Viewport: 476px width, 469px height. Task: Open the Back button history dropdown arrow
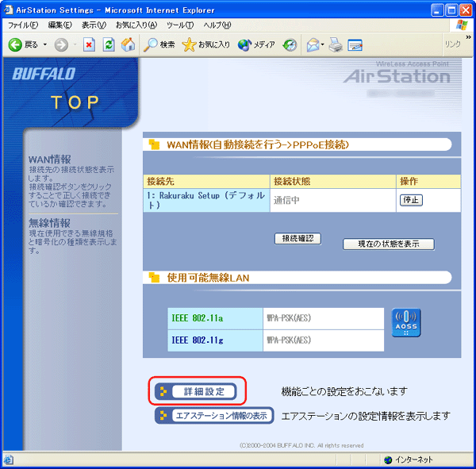click(45, 44)
